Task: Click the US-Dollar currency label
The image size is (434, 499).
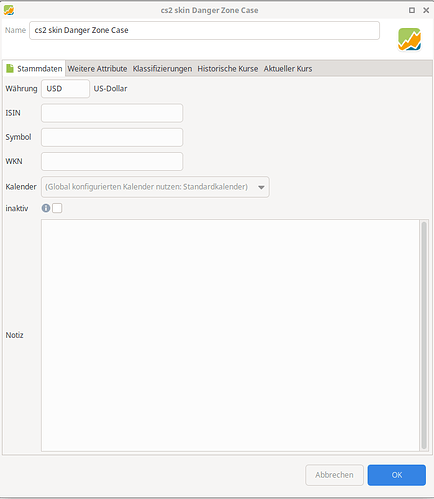Action: point(110,89)
